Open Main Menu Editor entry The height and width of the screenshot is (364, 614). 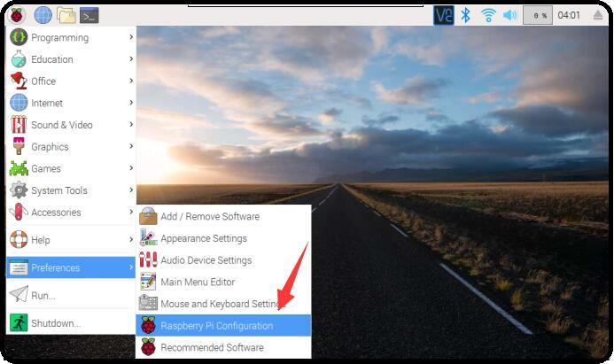coord(223,282)
